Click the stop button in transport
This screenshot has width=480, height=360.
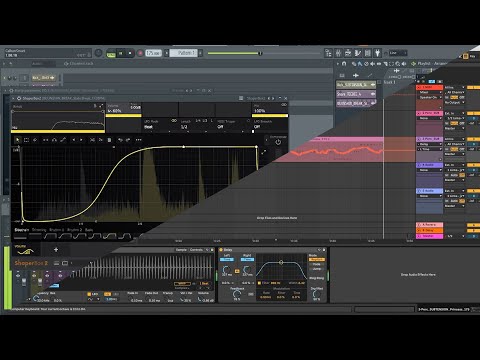(x=130, y=53)
